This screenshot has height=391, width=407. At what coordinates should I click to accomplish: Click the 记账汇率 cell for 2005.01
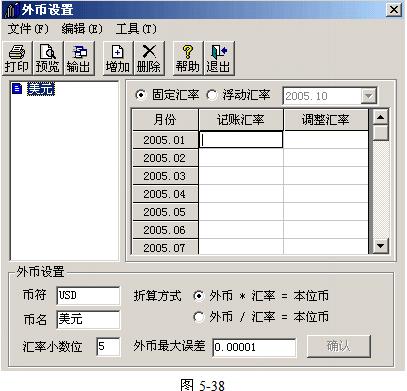tap(241, 140)
